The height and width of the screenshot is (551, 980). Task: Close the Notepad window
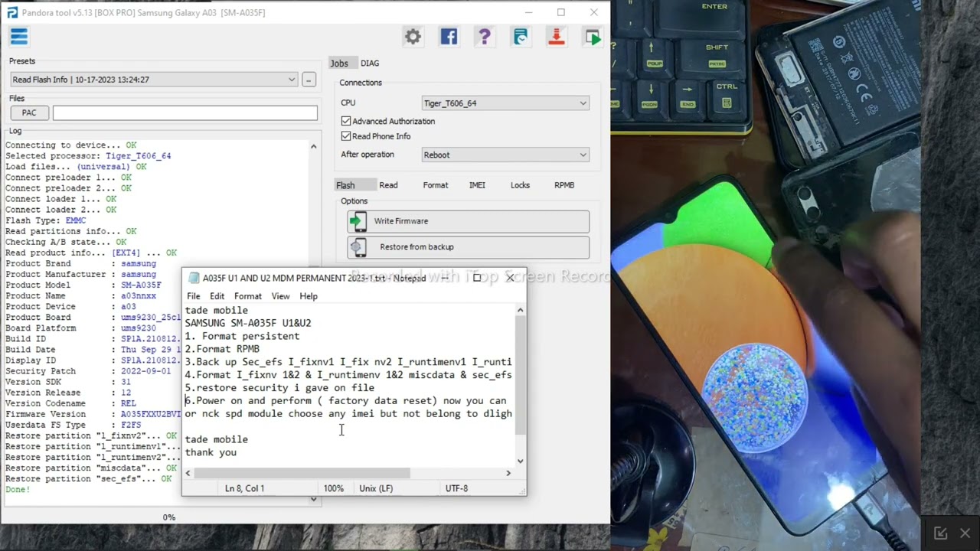(510, 278)
